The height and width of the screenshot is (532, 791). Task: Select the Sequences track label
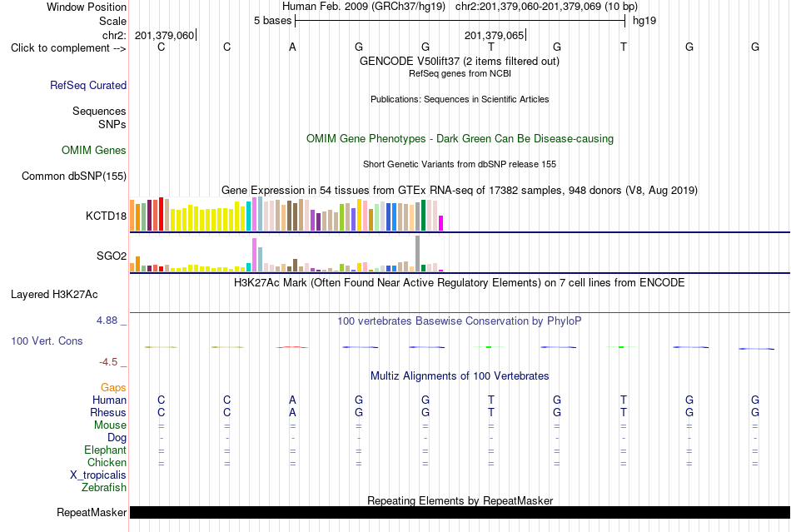pyautogui.click(x=99, y=111)
